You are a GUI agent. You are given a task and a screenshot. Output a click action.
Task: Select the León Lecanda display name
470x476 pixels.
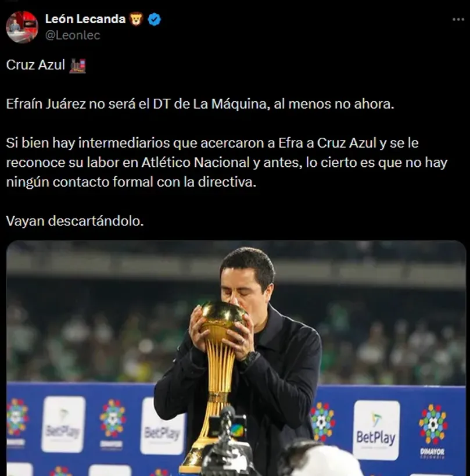tap(85, 19)
